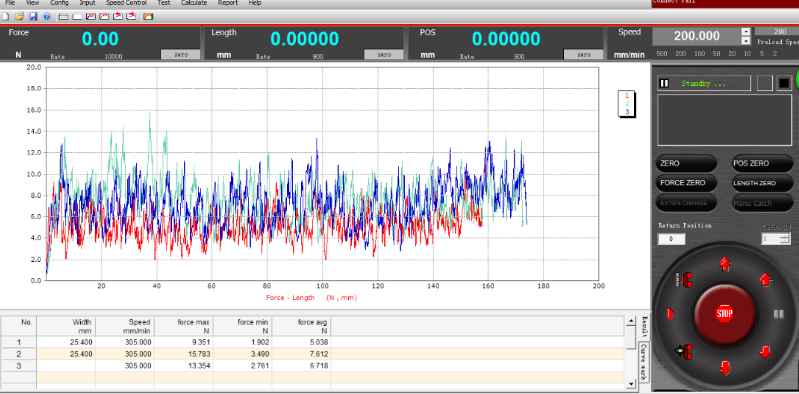799x394 pixels.
Task: Open the View menu
Action: click(32, 3)
